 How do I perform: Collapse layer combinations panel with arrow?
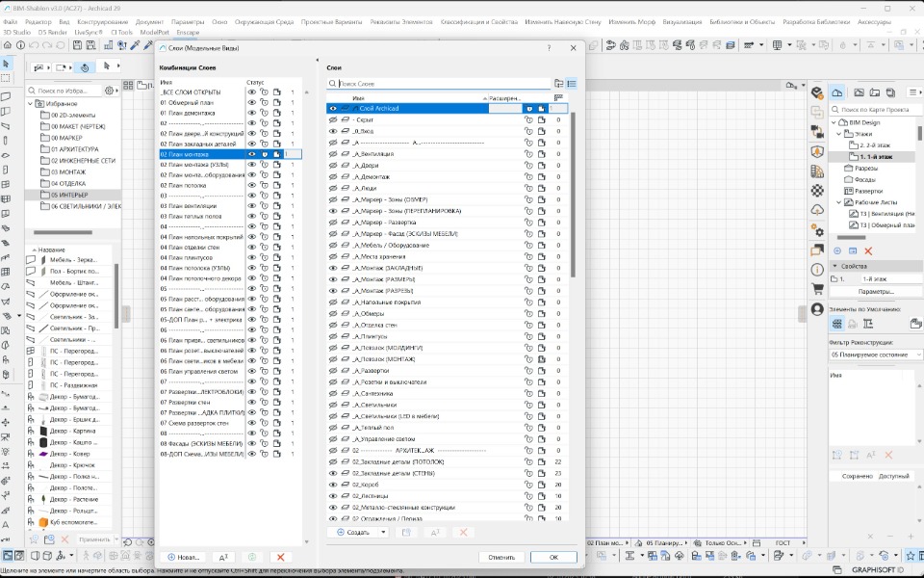point(317,60)
